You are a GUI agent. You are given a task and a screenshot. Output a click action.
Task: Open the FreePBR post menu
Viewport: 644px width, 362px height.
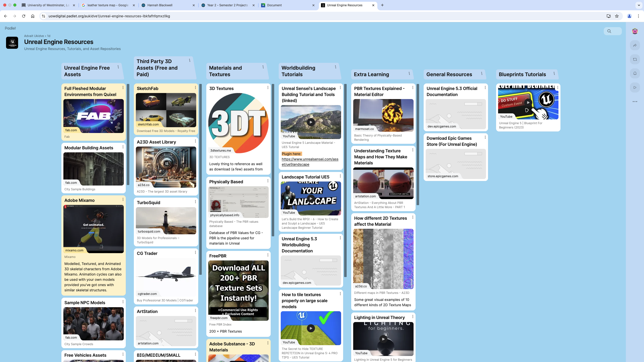coord(268,255)
